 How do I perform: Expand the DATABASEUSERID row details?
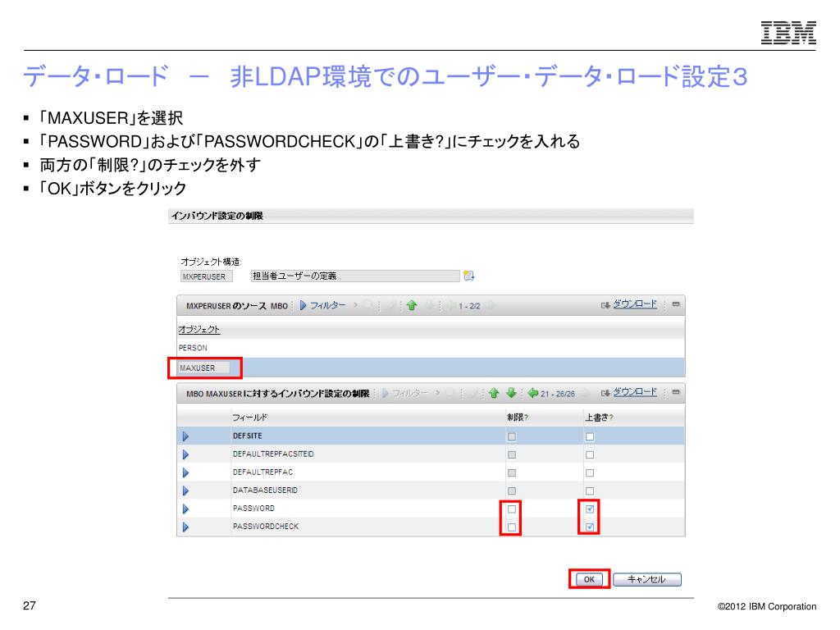coord(186,491)
